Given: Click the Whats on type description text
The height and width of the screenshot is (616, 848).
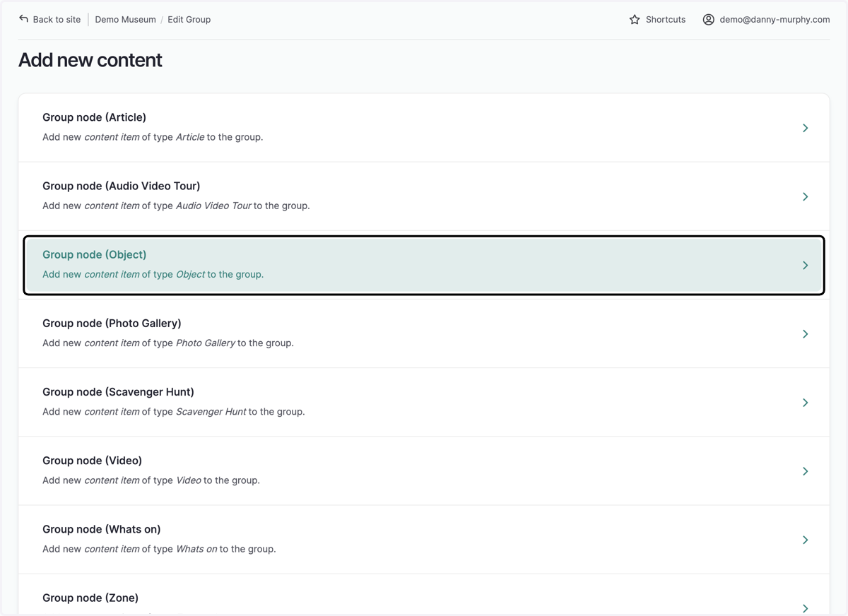Looking at the screenshot, I should pyautogui.click(x=159, y=548).
